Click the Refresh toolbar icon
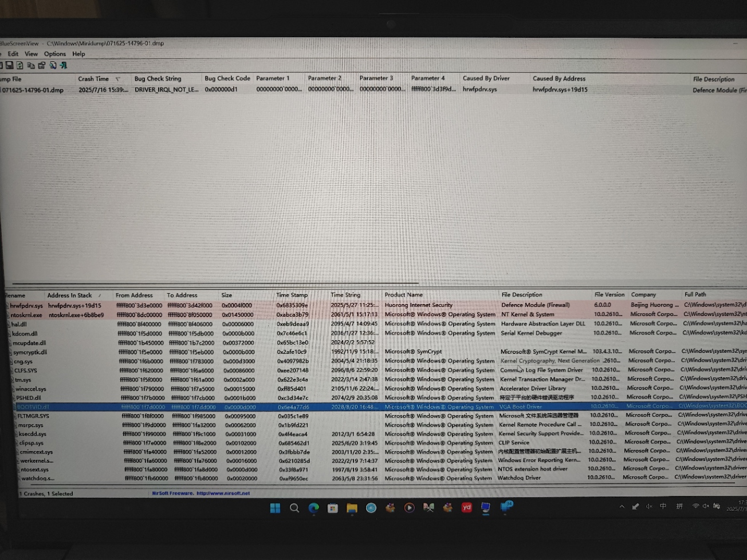 20,65
